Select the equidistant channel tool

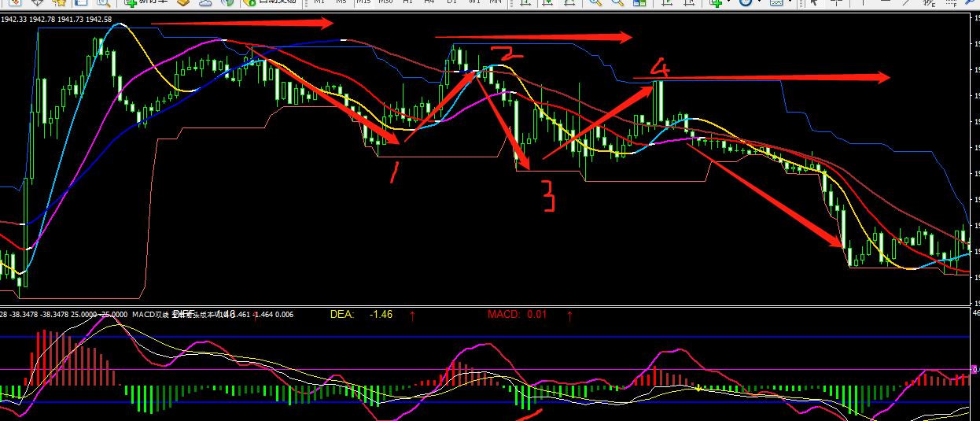tap(930, 2)
